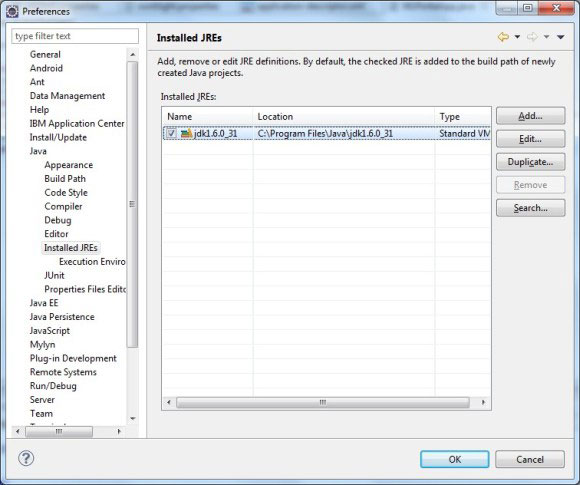This screenshot has height=485, width=580.
Task: Open Appearance under Java
Action: point(68,165)
